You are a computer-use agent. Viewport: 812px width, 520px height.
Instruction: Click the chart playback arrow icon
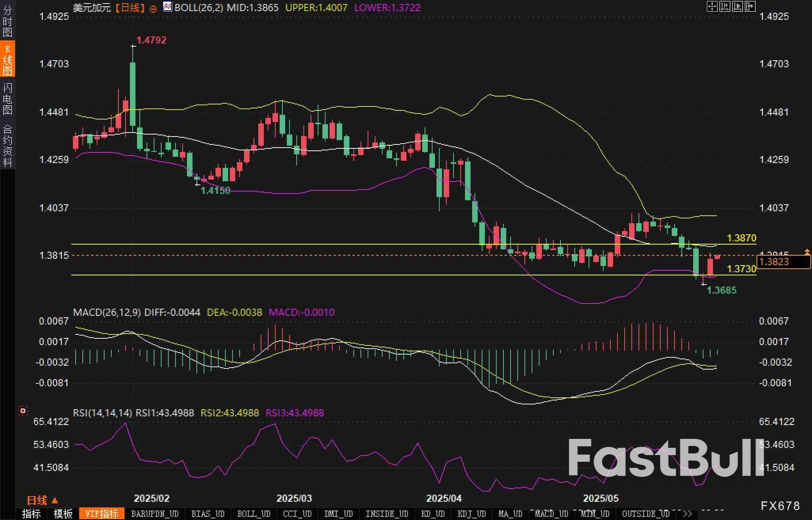(x=737, y=6)
